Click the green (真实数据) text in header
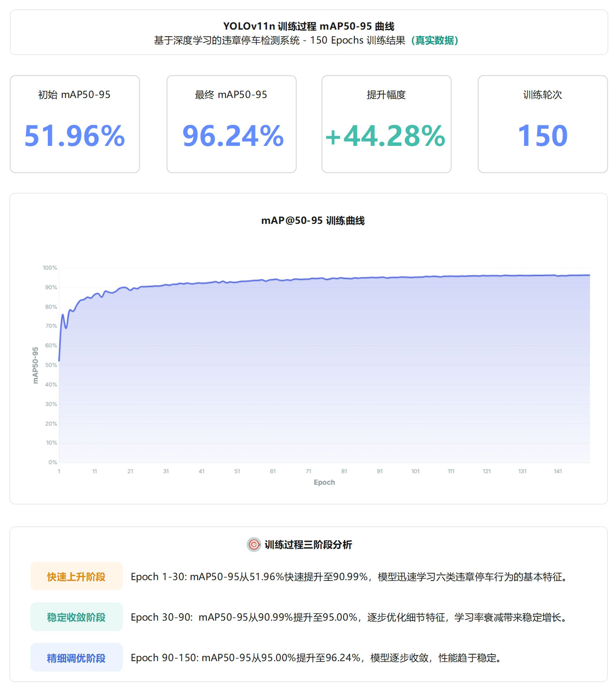This screenshot has height=689, width=616. (434, 41)
